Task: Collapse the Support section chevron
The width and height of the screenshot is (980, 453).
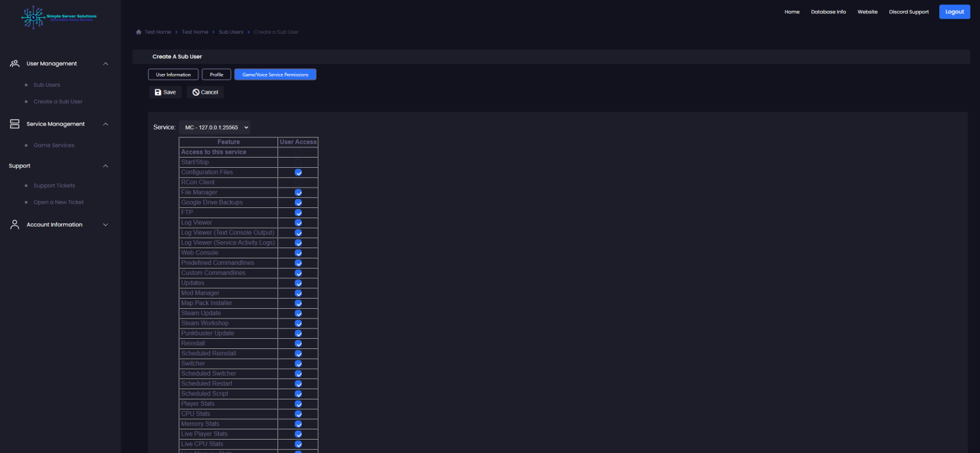Action: 106,166
